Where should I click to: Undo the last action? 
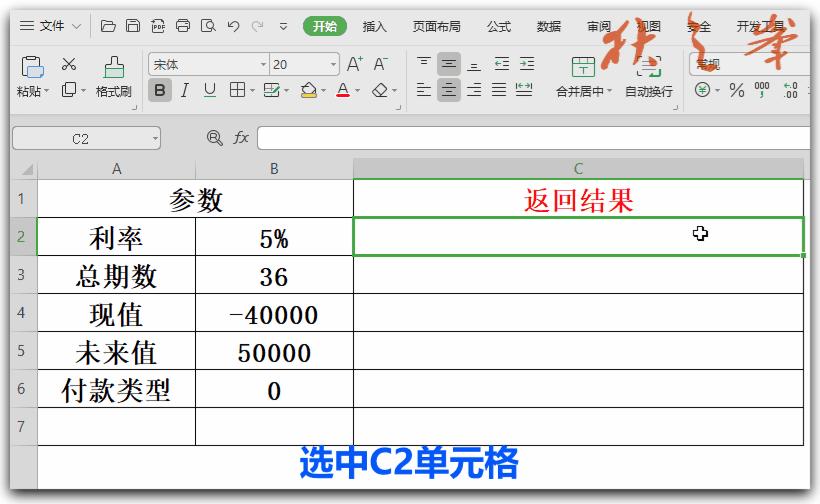[233, 26]
